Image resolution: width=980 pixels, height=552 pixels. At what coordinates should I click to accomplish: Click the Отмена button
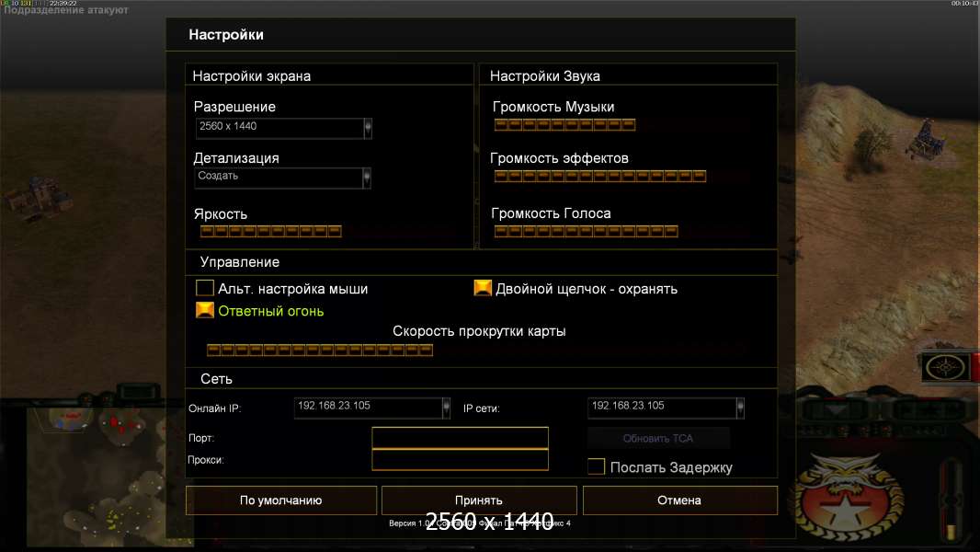tap(679, 500)
